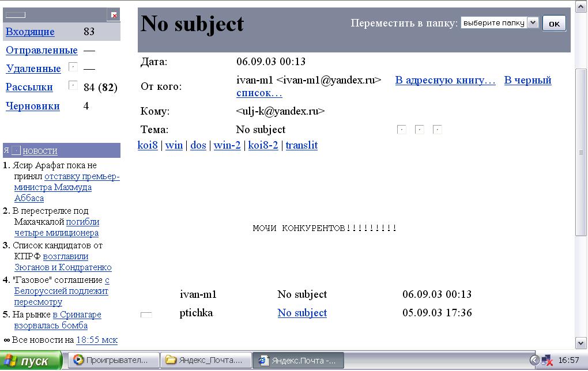The image size is (588, 371).
Task: Click middle of three icons in Тема row
Action: (x=419, y=130)
